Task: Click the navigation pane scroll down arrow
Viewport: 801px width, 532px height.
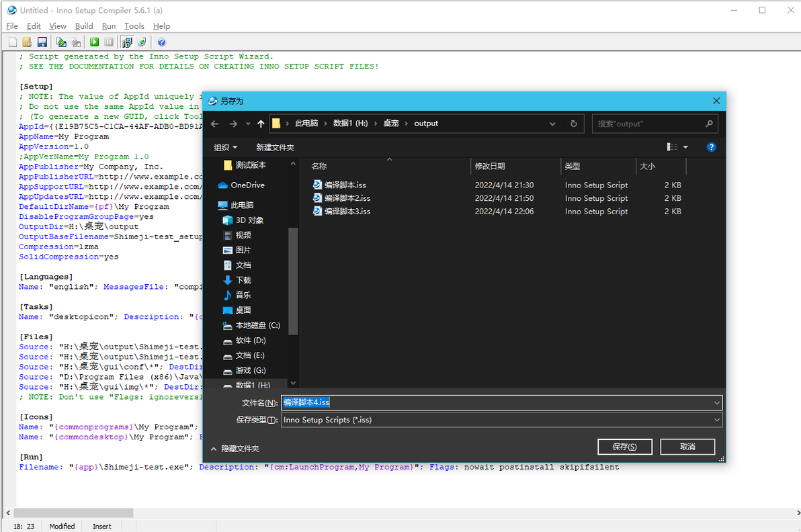Action: click(x=293, y=383)
